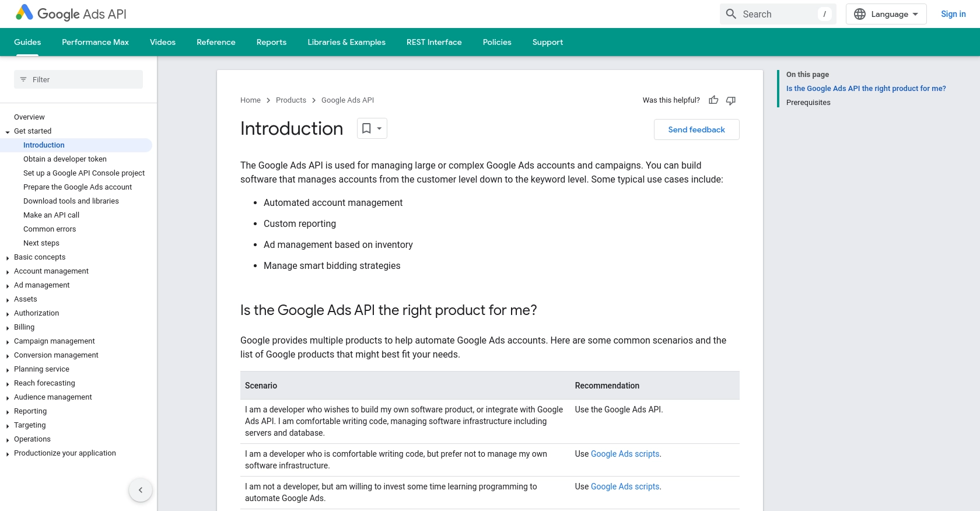Click the bookmark icon next to Introduction
The width and height of the screenshot is (980, 511).
click(366, 128)
